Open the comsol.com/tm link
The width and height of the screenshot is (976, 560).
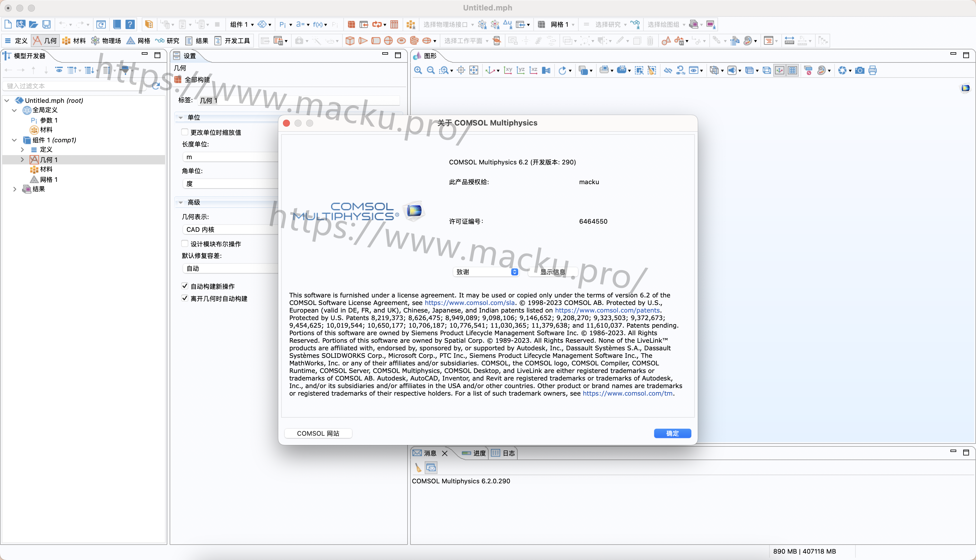(628, 394)
